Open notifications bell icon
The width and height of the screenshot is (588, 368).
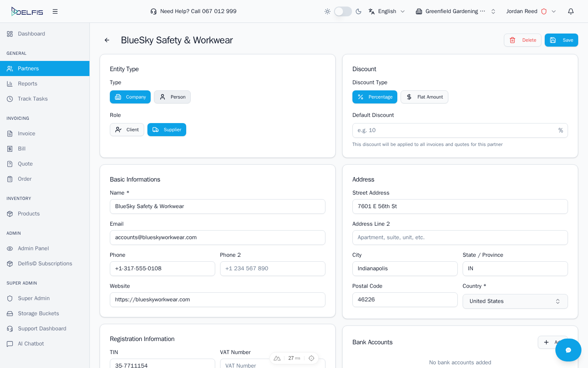pos(571,11)
